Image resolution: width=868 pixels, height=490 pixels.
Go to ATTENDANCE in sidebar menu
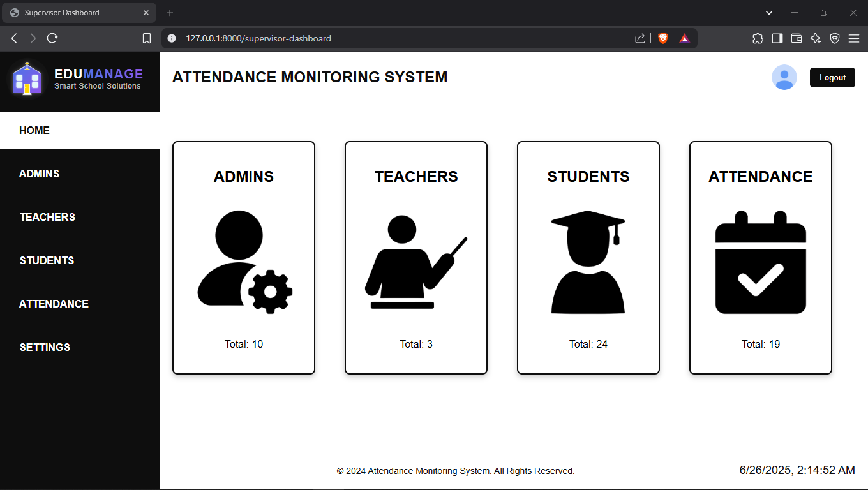80,304
